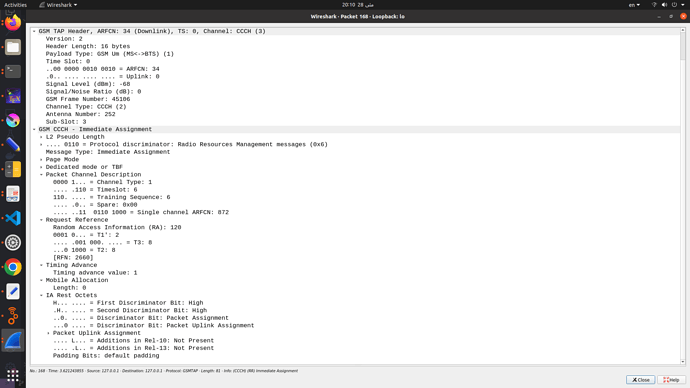Viewport: 690px width, 388px height.
Task: Open Firefox from the dock
Action: click(13, 22)
